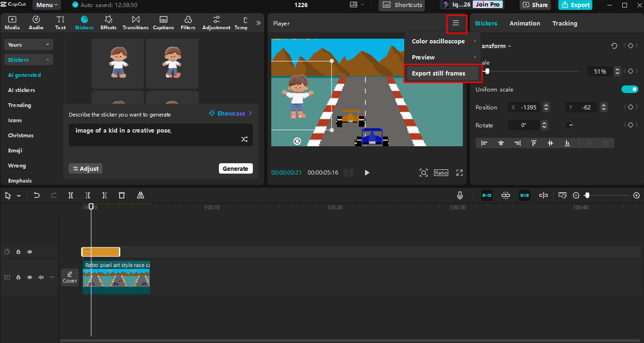The width and height of the screenshot is (644, 343).
Task: Click the Export button
Action: tap(576, 5)
